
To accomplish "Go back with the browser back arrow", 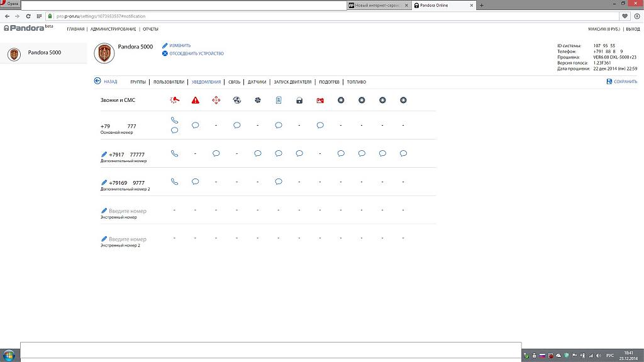I will 7,16.
